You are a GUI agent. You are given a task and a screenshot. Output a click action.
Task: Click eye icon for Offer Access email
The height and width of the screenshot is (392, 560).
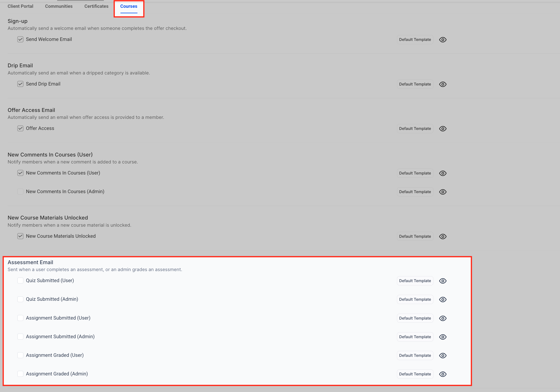point(442,129)
